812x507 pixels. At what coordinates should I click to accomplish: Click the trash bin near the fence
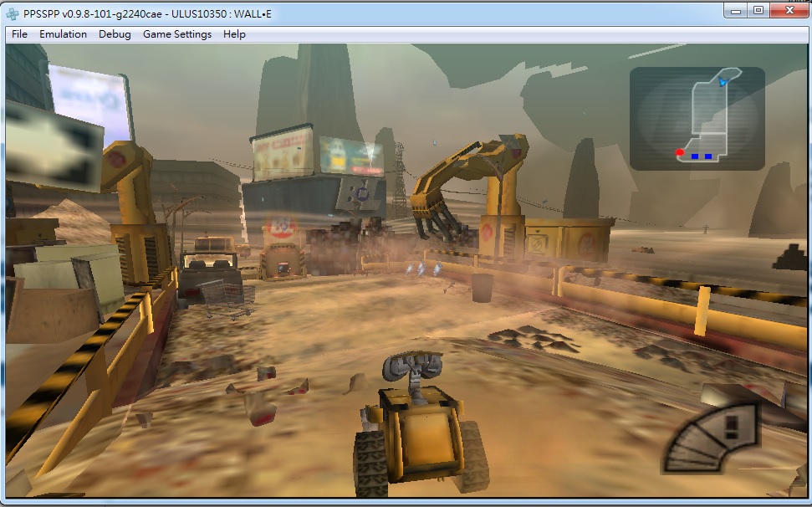click(x=482, y=288)
